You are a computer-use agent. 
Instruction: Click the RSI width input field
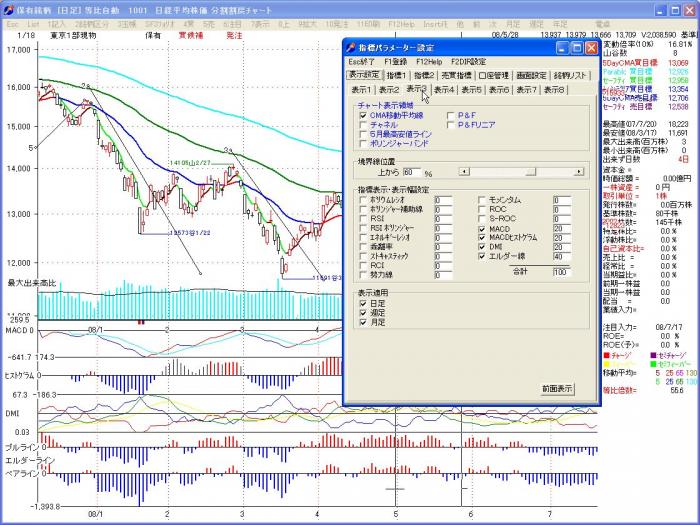pyautogui.click(x=443, y=219)
